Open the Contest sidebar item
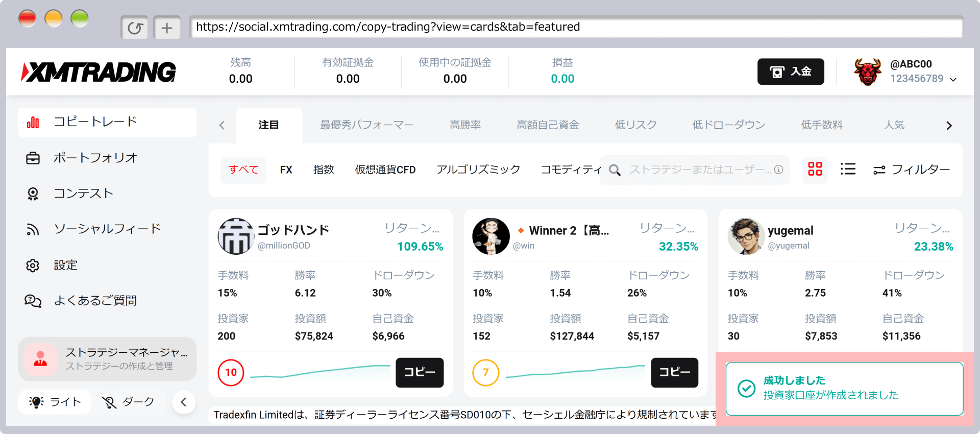 (x=83, y=194)
